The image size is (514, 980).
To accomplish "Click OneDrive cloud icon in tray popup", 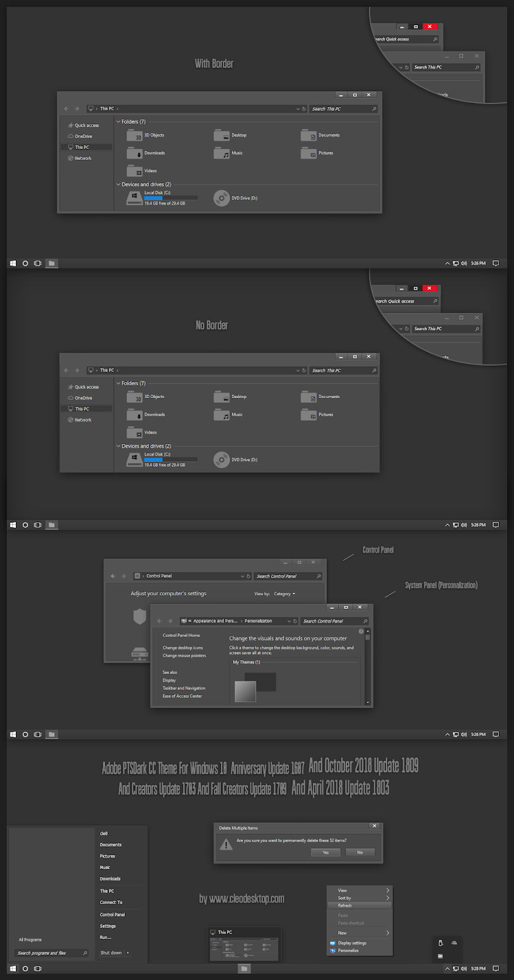I will tap(454, 943).
